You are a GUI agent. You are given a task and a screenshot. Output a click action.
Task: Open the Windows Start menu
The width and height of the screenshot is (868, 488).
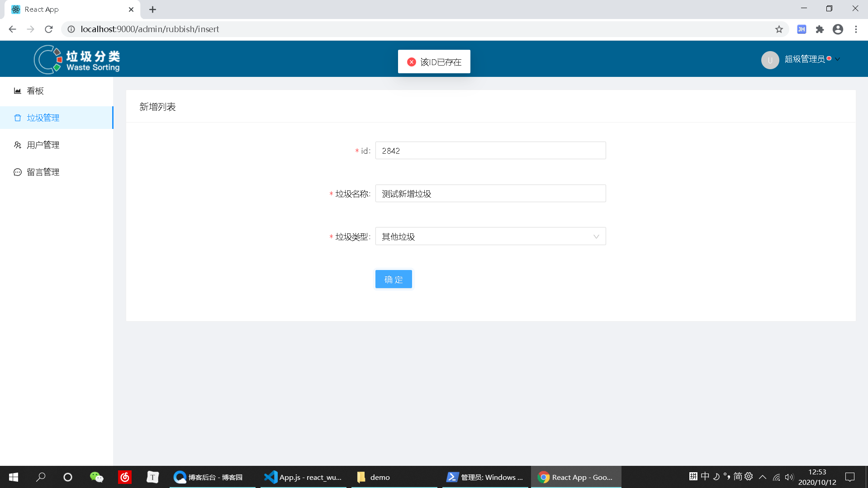pos(14,477)
